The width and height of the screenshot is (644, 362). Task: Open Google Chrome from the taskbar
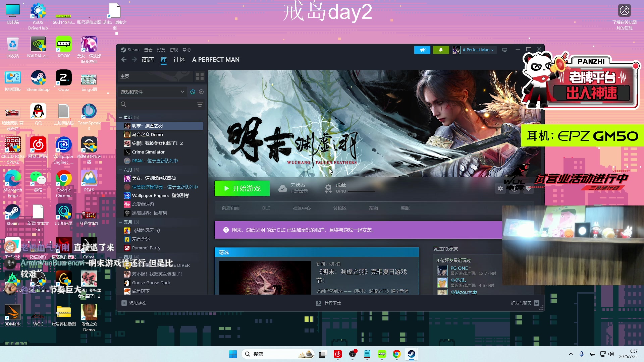click(x=397, y=354)
